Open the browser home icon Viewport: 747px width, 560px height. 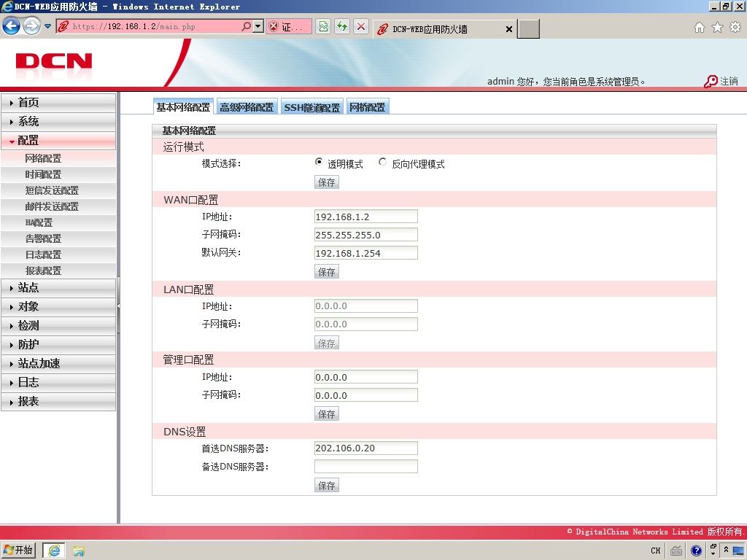click(x=699, y=27)
